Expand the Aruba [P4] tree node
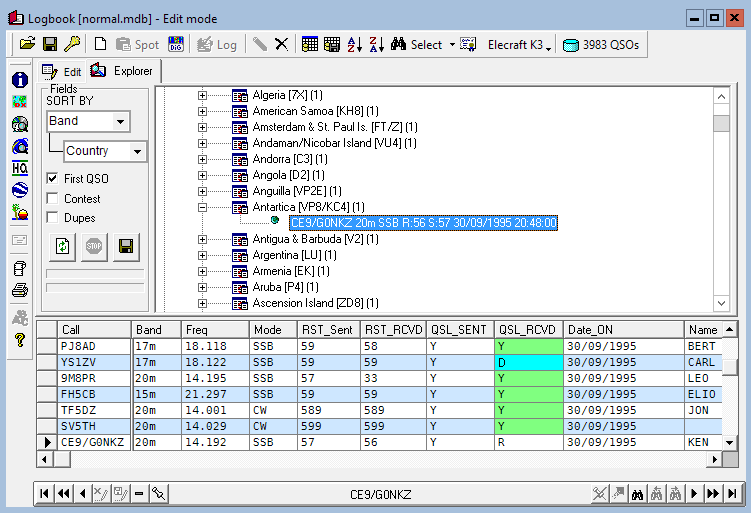The image size is (751, 513). 202,287
